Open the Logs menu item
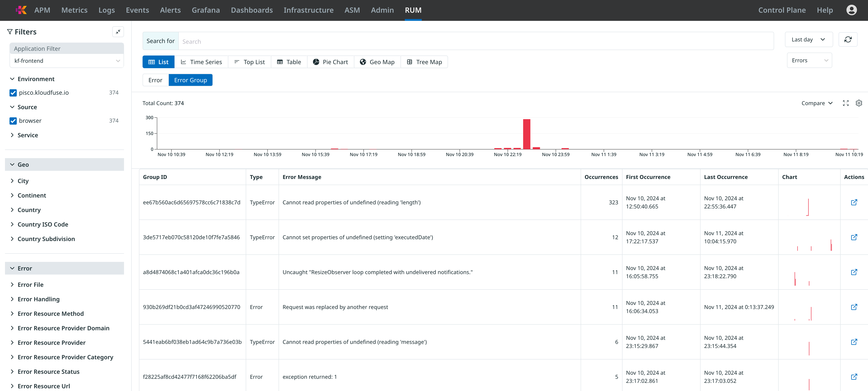868x391 pixels. (107, 10)
